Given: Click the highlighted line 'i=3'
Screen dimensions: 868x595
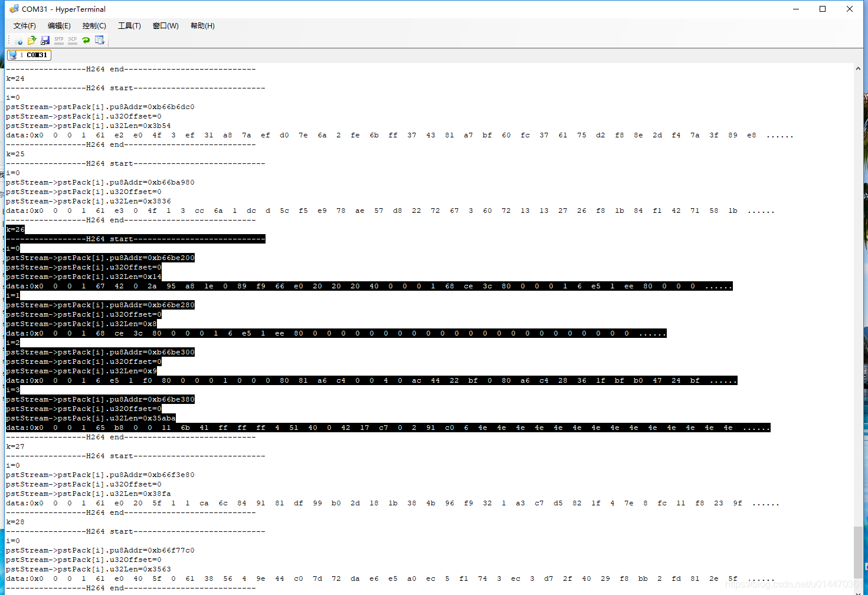Looking at the screenshot, I should tap(13, 390).
